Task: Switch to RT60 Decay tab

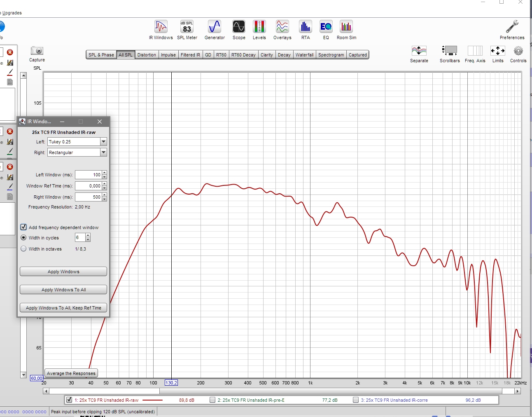Action: [x=243, y=55]
